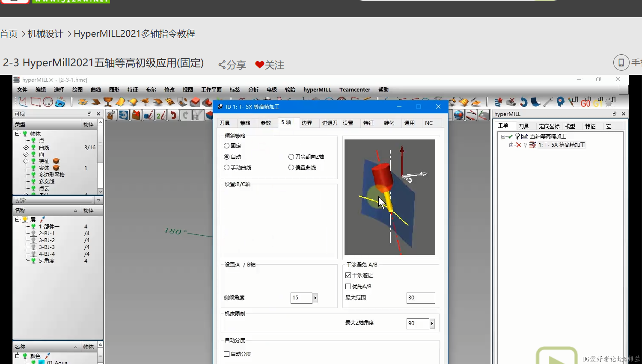Enable the 自动分度 checkbox
This screenshot has height=364, width=642.
click(x=227, y=354)
